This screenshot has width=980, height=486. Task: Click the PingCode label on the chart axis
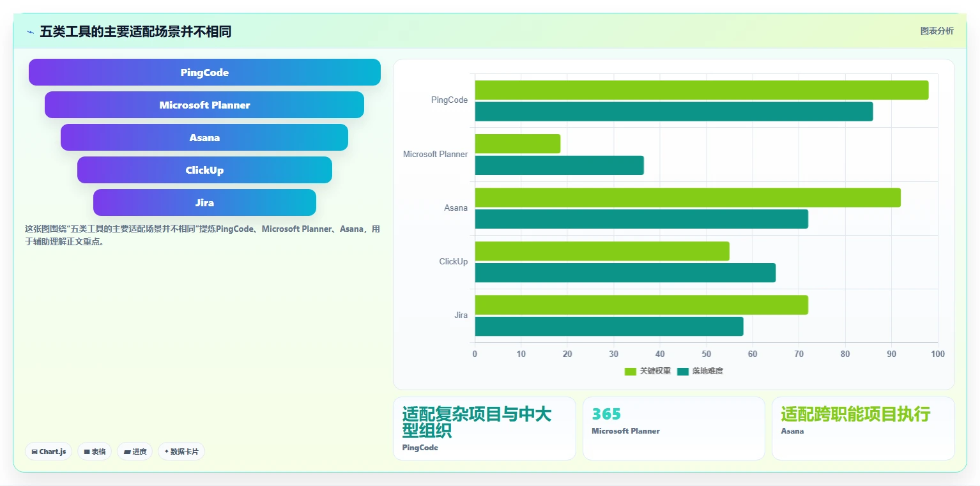[449, 100]
